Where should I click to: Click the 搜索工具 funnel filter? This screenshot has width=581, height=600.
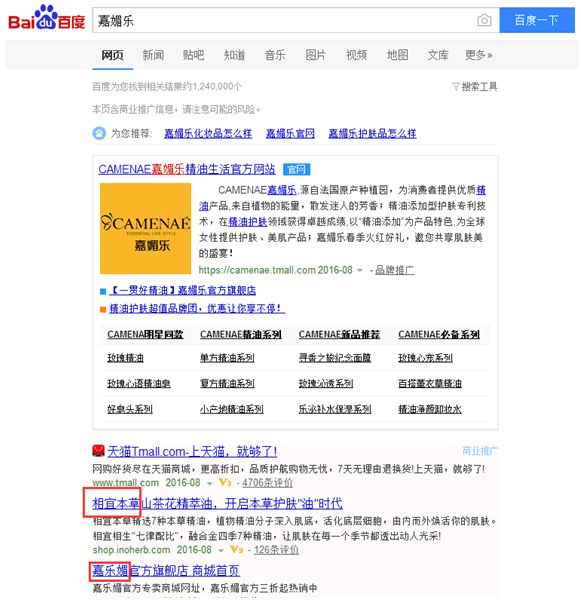point(475,86)
